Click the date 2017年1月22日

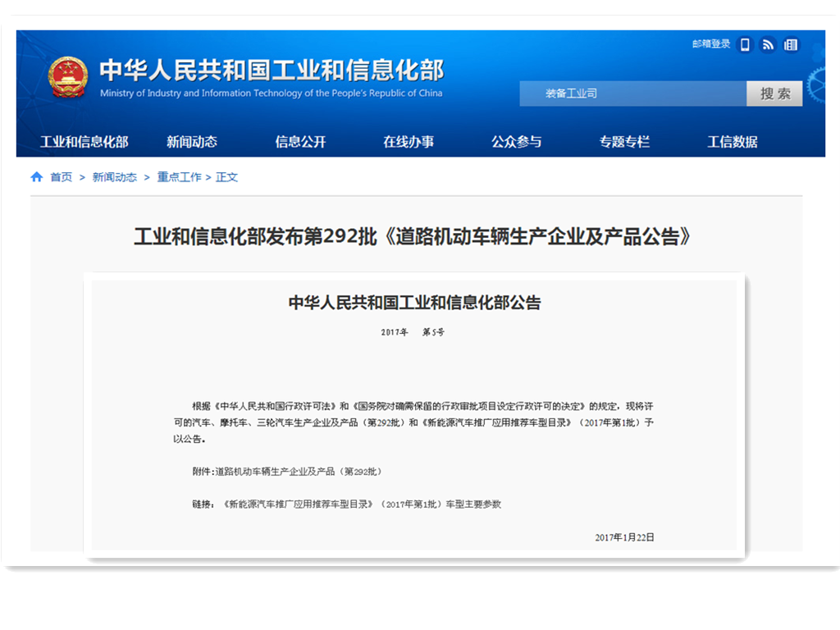624,537
